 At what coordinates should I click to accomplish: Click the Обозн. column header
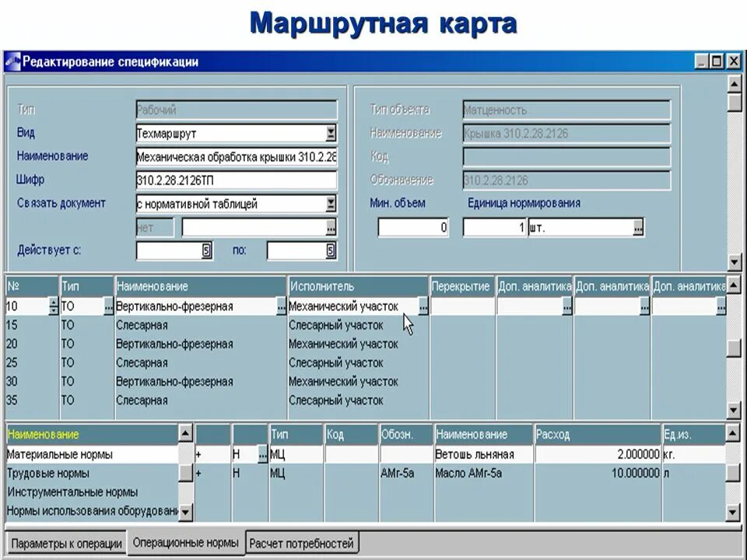(x=406, y=434)
